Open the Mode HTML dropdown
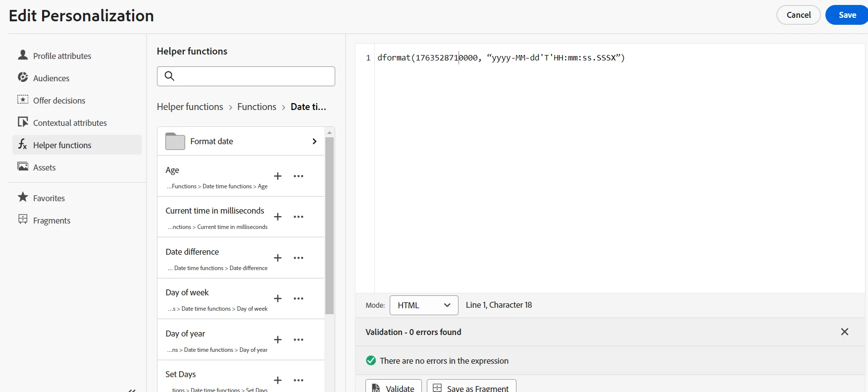868x392 pixels. [424, 305]
